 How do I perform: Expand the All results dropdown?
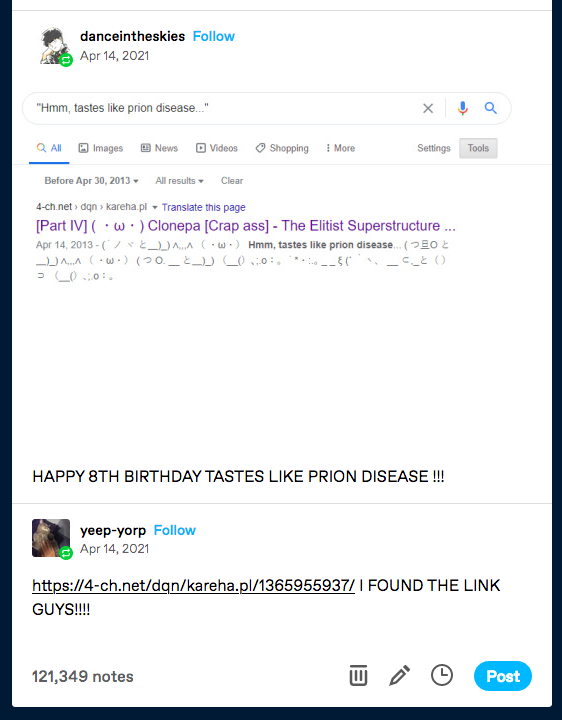coord(179,181)
